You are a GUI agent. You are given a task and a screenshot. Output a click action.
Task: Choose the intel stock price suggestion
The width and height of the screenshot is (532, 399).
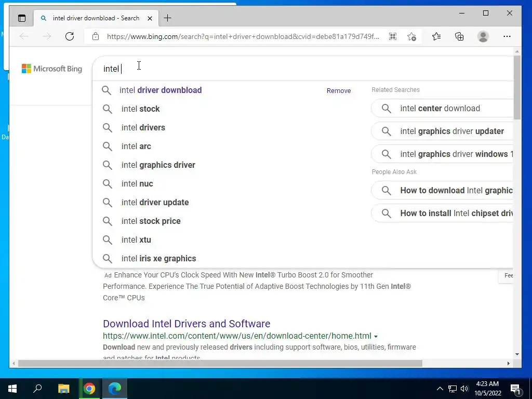pyautogui.click(x=151, y=221)
